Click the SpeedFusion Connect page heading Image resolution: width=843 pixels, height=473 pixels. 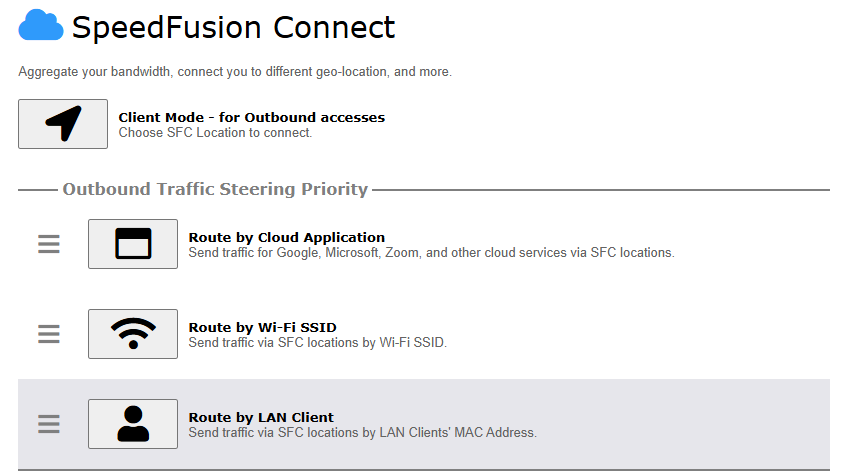click(233, 27)
